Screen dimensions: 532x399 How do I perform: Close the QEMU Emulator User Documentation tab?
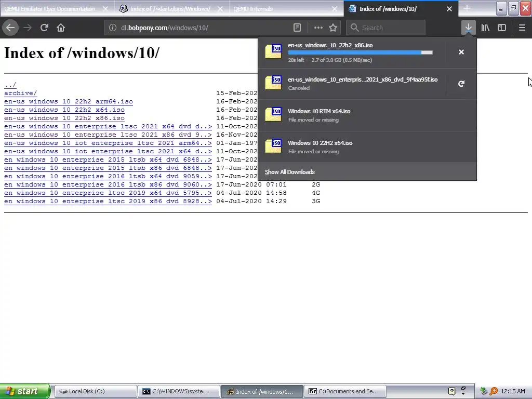coord(105,9)
